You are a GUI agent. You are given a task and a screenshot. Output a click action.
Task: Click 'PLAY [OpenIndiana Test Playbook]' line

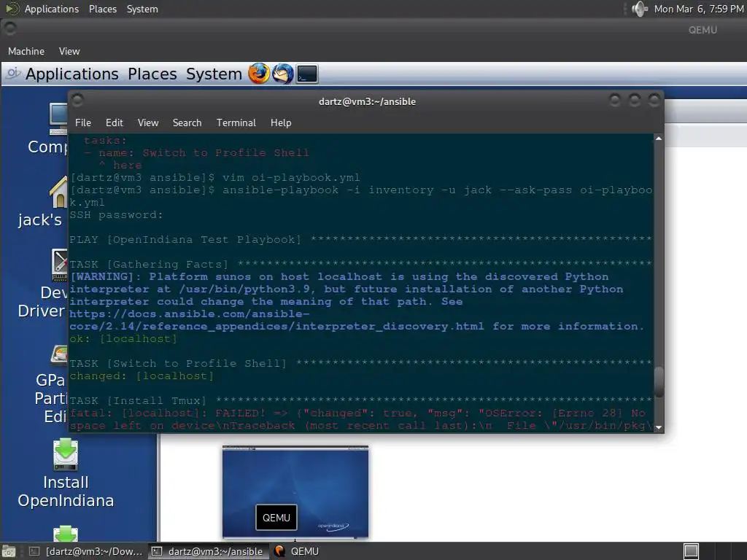360,239
